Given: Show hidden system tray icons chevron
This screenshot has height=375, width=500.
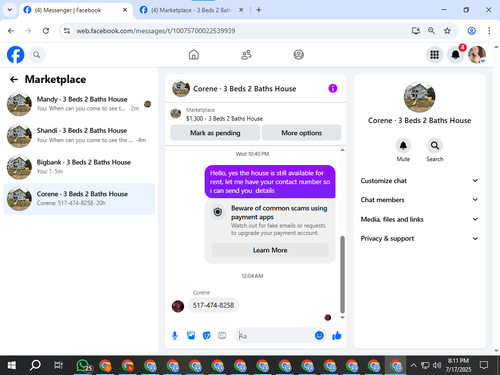Looking at the screenshot, I should point(413,365).
